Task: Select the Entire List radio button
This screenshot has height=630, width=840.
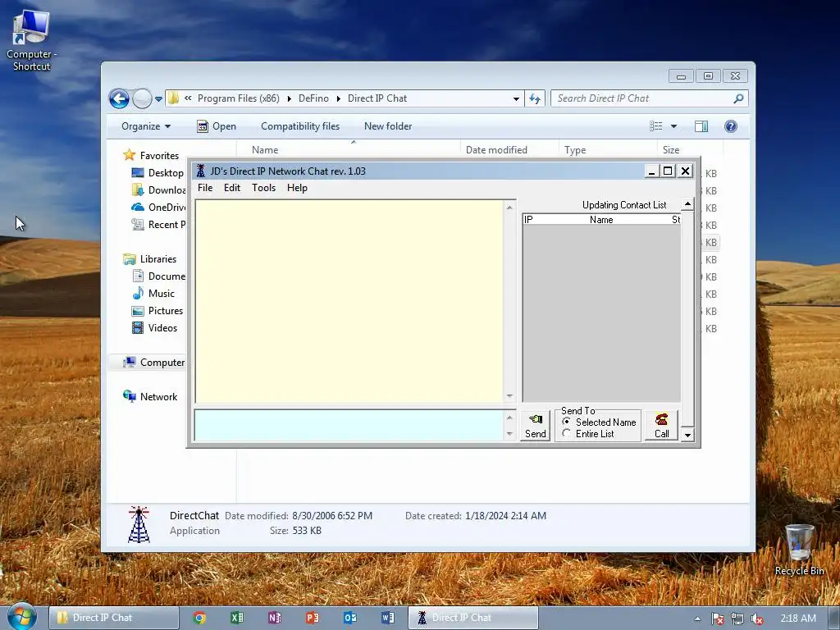Action: [x=566, y=433]
